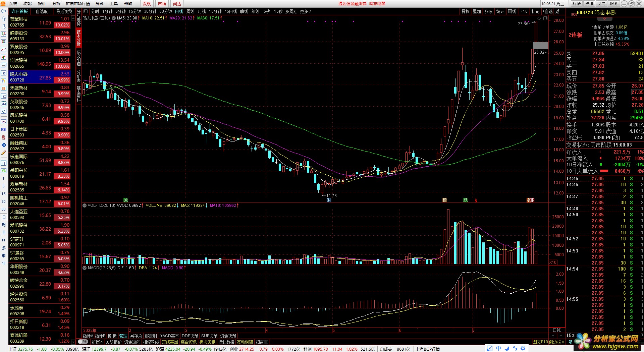The width and height of the screenshot is (644, 352).
Task: Click the F12 trading sidebar icon
Action: tap(4, 96)
